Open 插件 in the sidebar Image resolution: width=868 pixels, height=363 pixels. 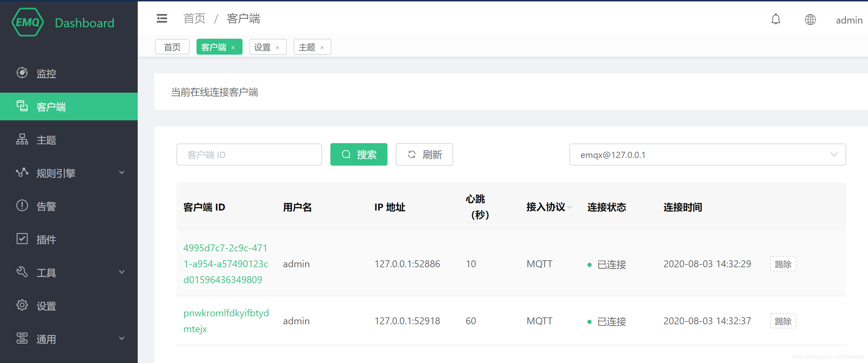click(x=69, y=239)
